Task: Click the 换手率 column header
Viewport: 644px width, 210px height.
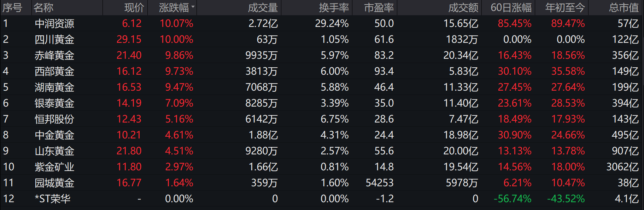Action: 334,7
